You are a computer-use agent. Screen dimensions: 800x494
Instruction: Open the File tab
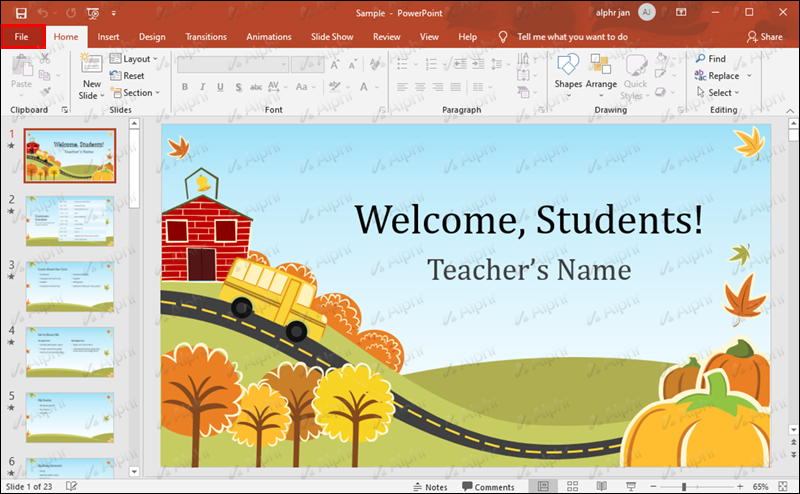coord(22,37)
